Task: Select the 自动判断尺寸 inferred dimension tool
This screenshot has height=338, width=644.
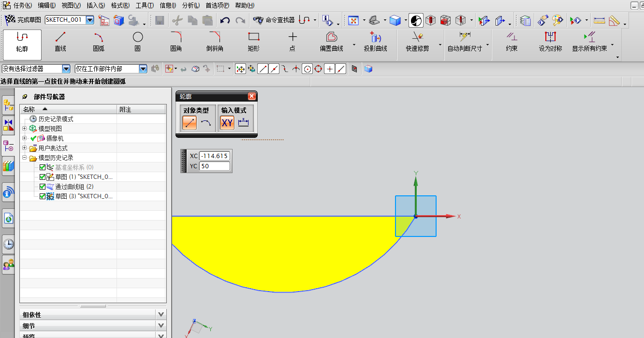Action: (465, 42)
